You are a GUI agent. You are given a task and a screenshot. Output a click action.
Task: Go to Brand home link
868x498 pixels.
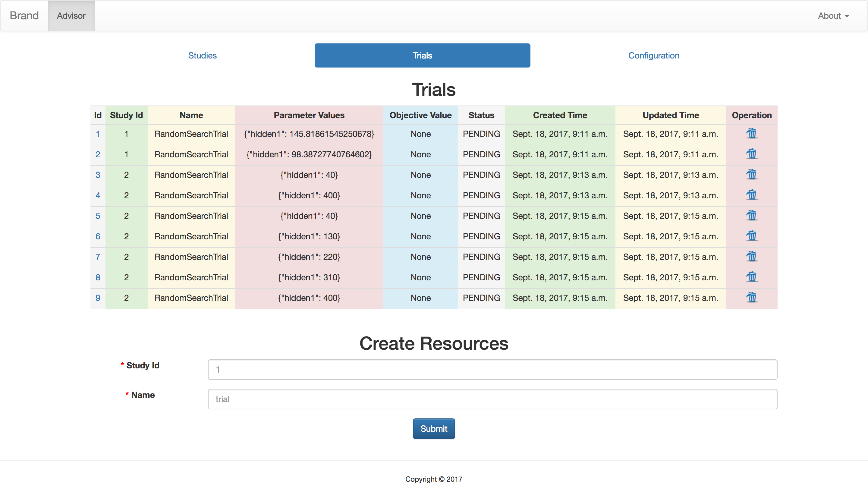[24, 16]
